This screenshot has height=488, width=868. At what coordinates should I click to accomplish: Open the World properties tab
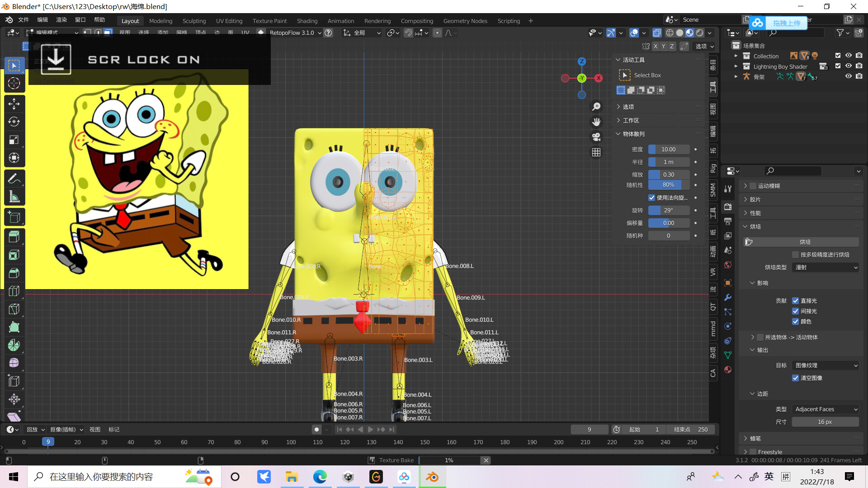[728, 265]
